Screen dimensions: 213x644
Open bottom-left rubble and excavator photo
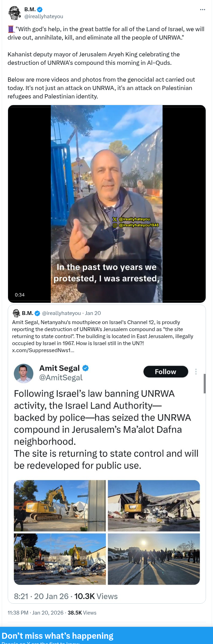(x=60, y=559)
